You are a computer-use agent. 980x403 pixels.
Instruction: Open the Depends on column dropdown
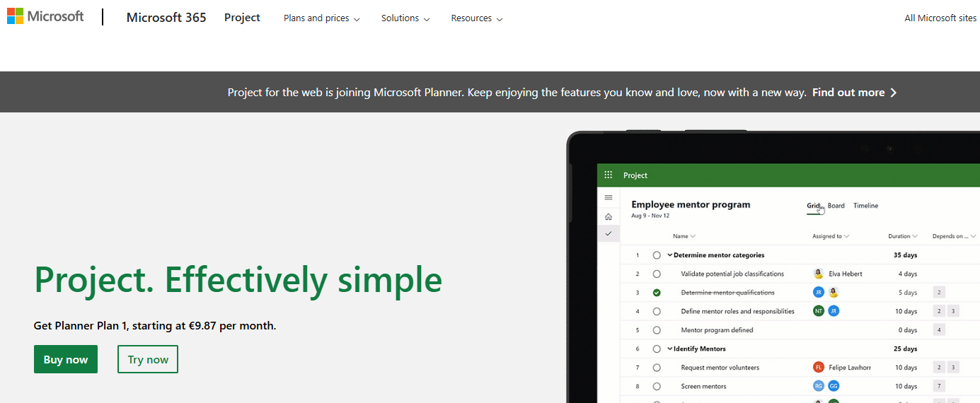tap(955, 236)
